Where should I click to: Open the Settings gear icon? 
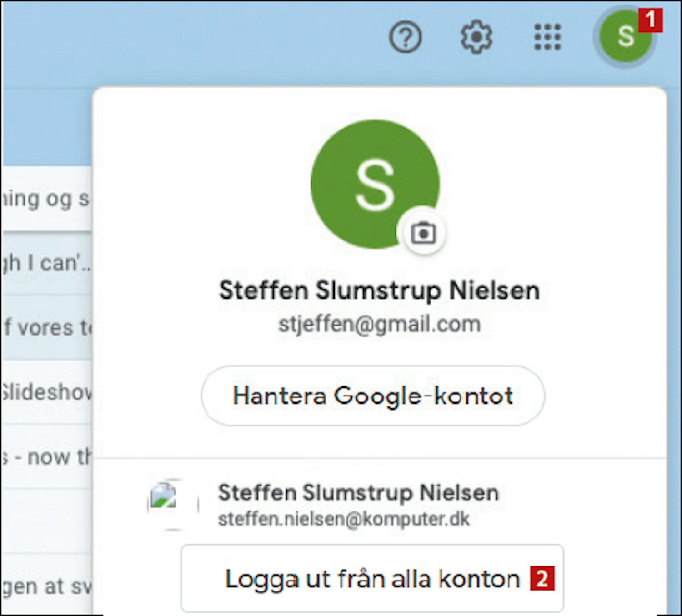476,37
